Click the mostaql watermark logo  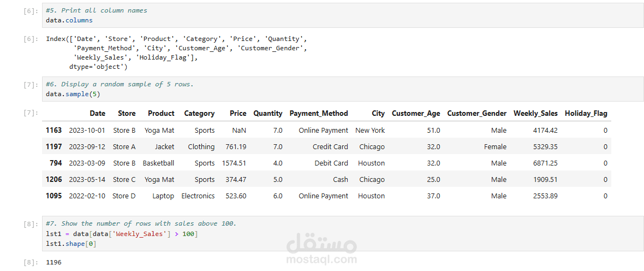322,249
